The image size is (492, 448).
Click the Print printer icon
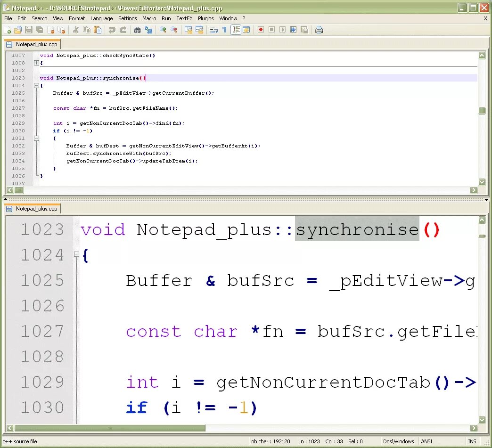click(x=319, y=30)
